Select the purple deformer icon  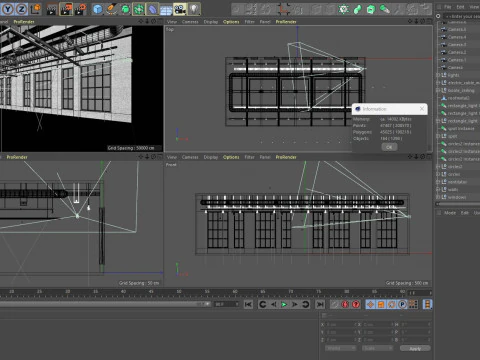[x=152, y=9]
